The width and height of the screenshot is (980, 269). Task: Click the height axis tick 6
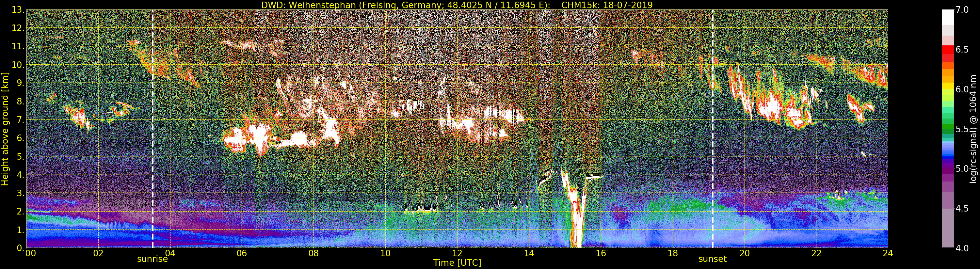point(21,138)
